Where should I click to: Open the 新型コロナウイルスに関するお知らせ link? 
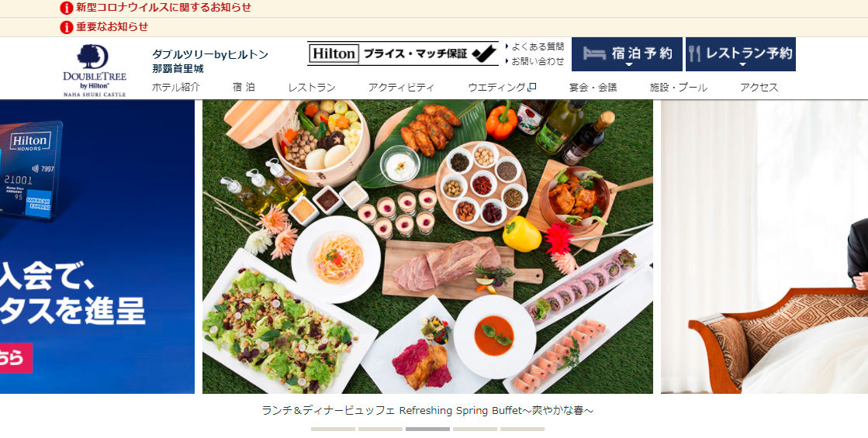pos(164,8)
